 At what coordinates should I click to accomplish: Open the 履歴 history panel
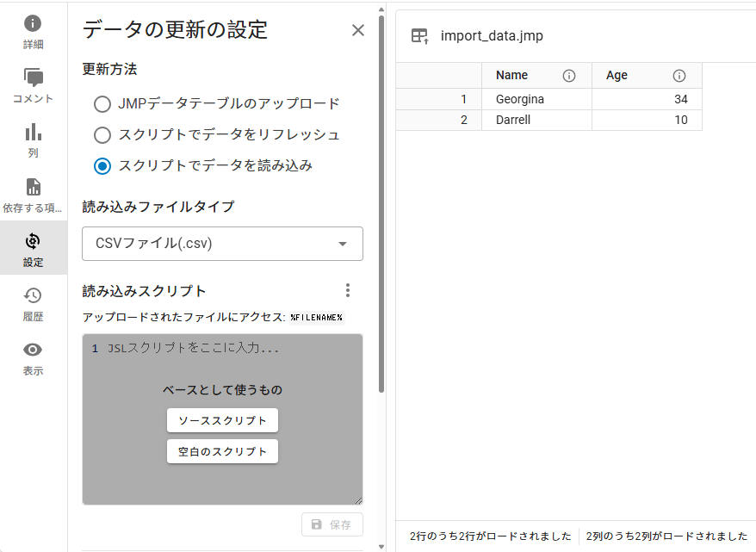pos(33,296)
